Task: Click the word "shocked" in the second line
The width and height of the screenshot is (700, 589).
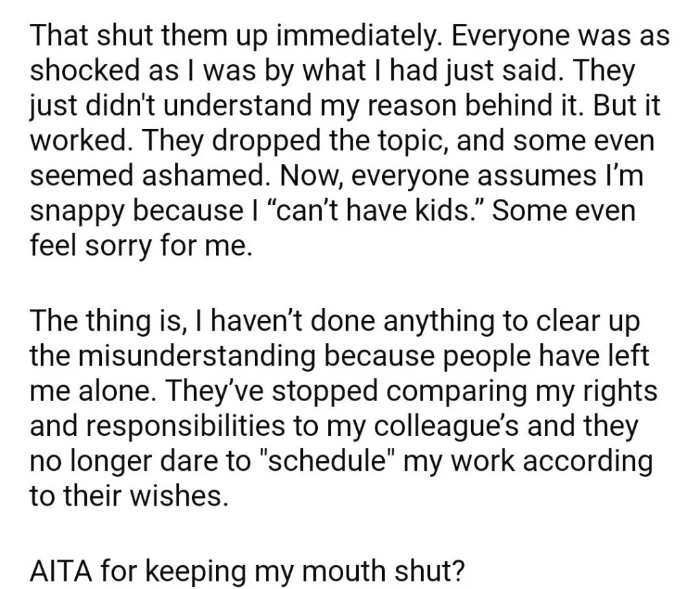Action: click(x=85, y=70)
